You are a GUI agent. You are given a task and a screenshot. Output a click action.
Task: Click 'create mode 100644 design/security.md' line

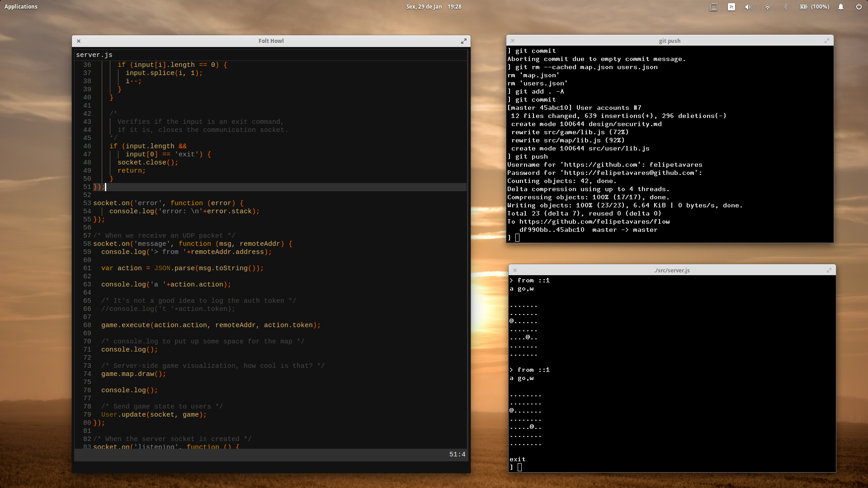pos(586,124)
